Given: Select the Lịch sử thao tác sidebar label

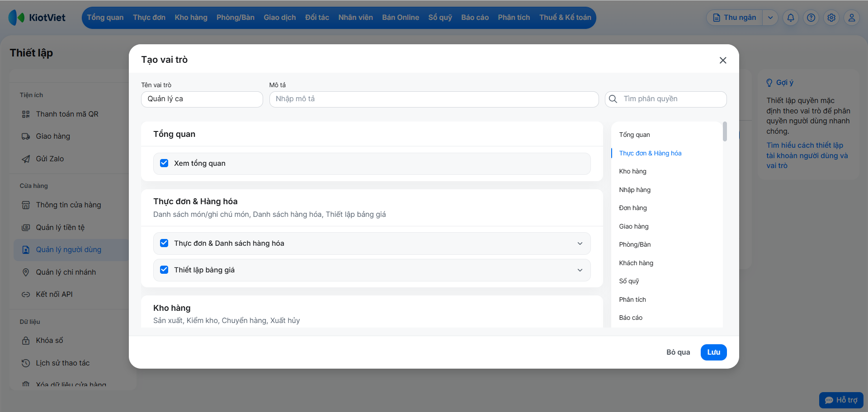Looking at the screenshot, I should point(63,363).
